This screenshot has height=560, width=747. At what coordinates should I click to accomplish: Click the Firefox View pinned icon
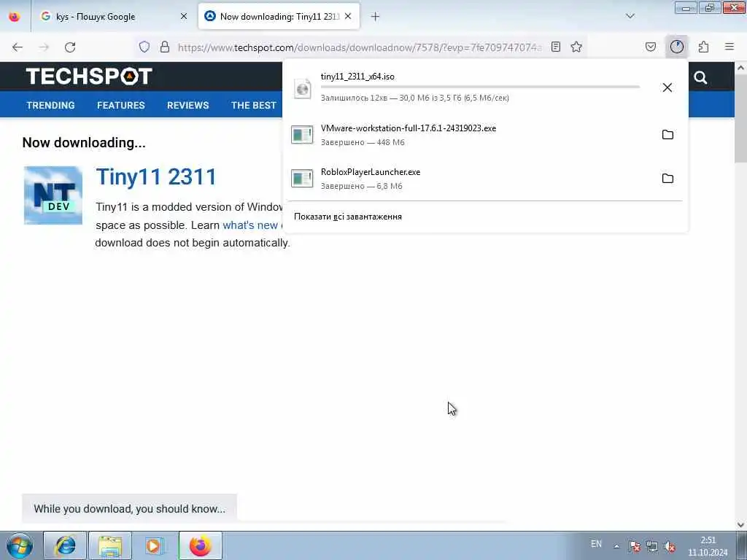[x=15, y=16]
